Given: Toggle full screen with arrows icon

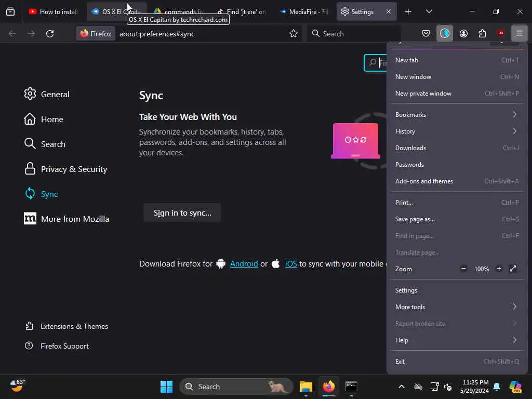Looking at the screenshot, I should tap(513, 269).
